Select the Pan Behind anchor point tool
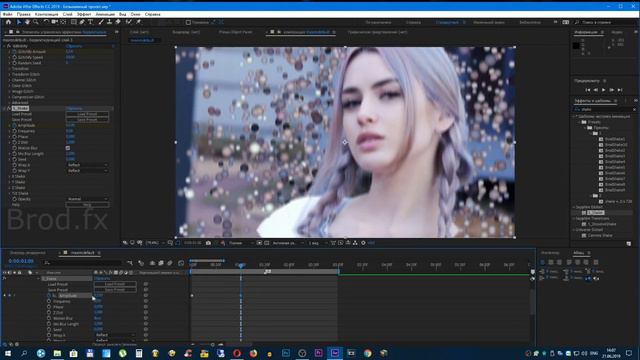Screen dimensions: 640x360 point(63,22)
